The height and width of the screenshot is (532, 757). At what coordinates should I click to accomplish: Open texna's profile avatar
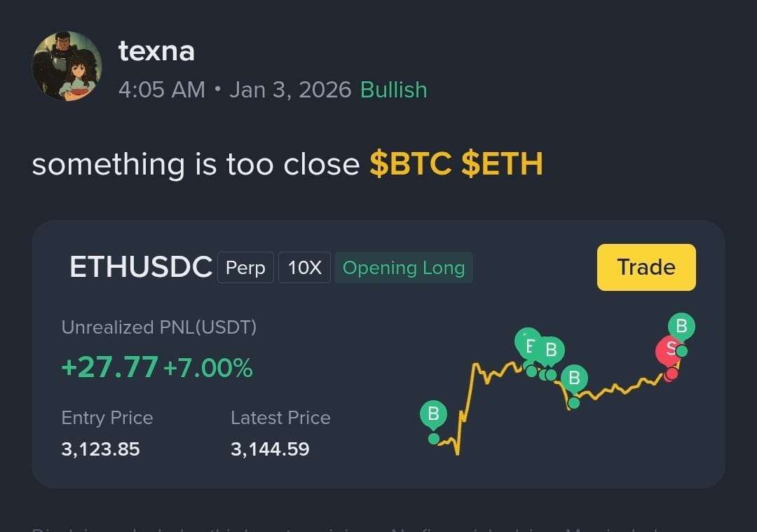pyautogui.click(x=67, y=66)
